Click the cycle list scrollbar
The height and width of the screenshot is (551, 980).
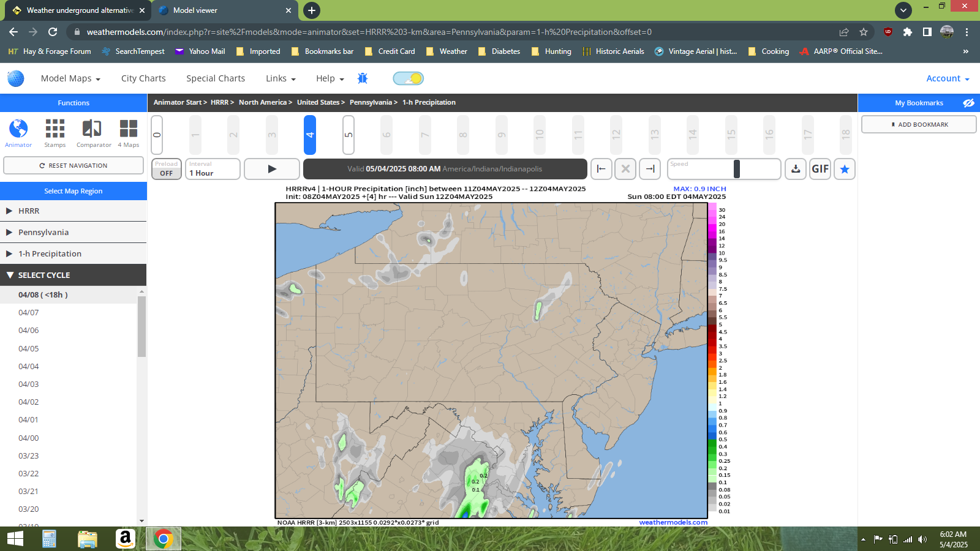pyautogui.click(x=141, y=326)
